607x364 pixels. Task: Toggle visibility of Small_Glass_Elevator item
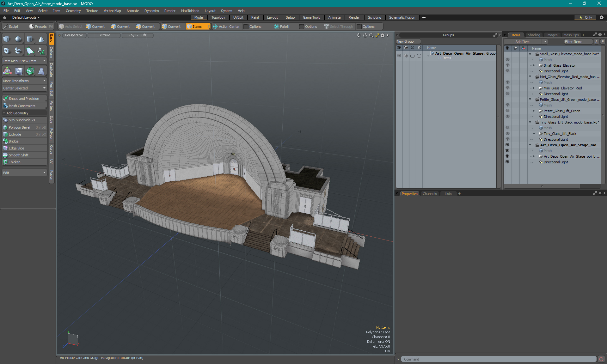[507, 65]
